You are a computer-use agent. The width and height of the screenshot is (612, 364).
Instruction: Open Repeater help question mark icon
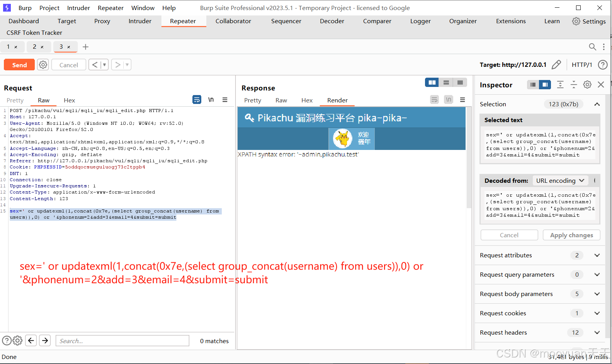(x=603, y=65)
